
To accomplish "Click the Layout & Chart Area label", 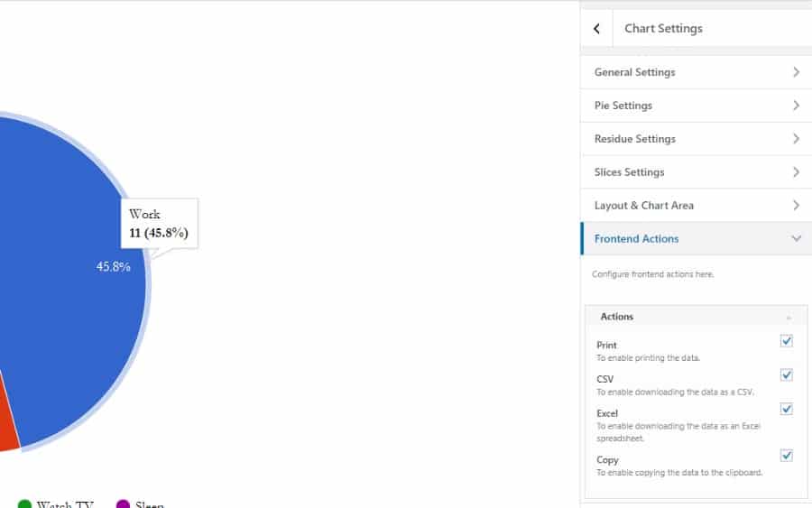I will pyautogui.click(x=643, y=206).
